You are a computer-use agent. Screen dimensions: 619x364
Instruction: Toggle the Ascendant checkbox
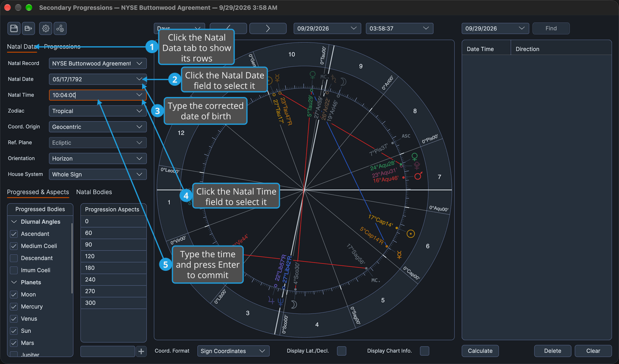point(14,234)
